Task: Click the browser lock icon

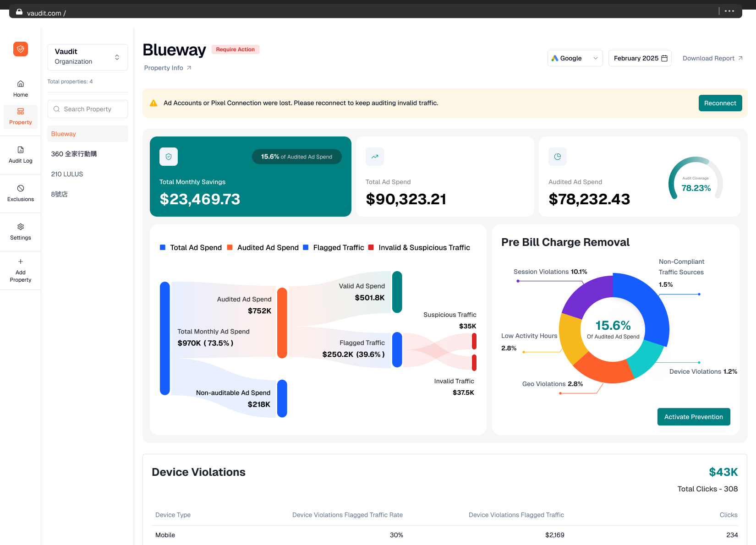Action: pos(19,12)
